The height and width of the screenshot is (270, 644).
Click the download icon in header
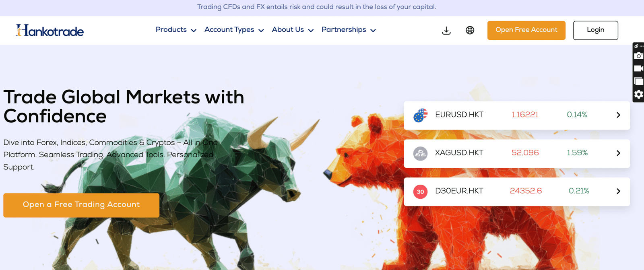446,31
